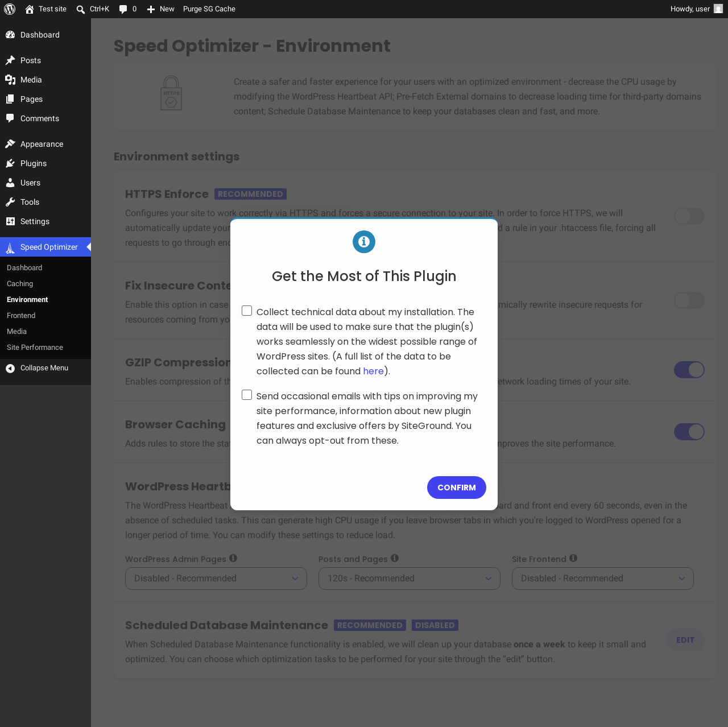Go to the Caching submenu item
Screen dimensions: 728x727
tap(20, 284)
